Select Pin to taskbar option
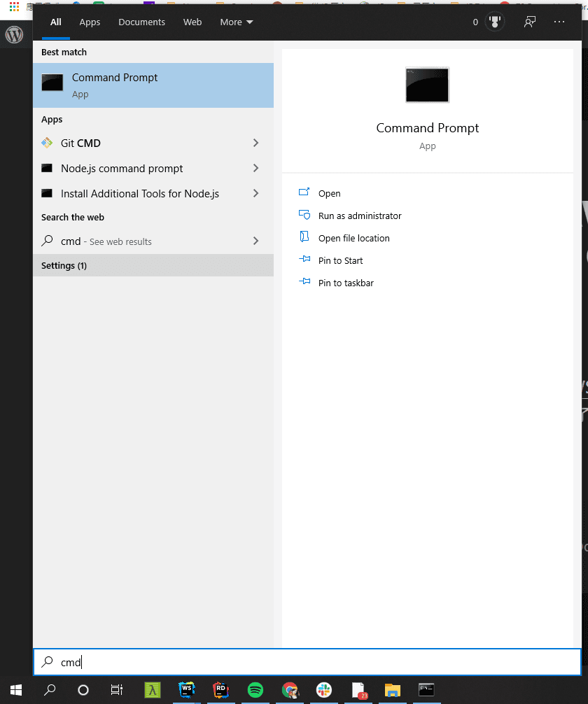This screenshot has width=588, height=704. point(346,283)
